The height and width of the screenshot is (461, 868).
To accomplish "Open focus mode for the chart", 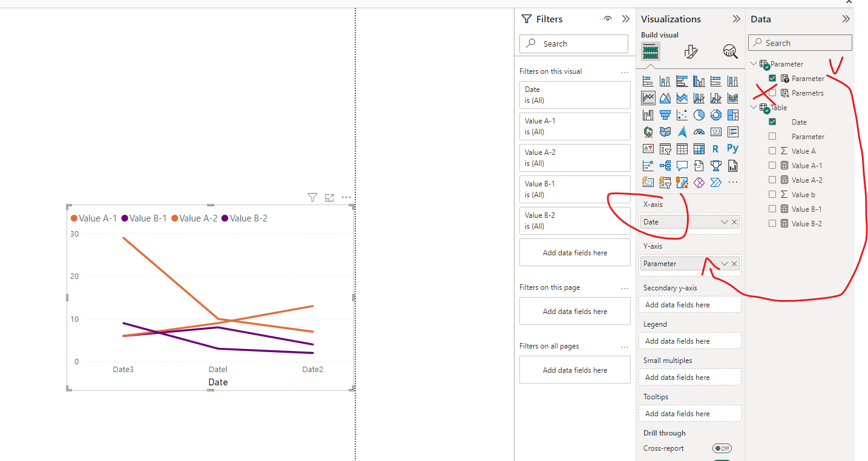I will (x=329, y=197).
